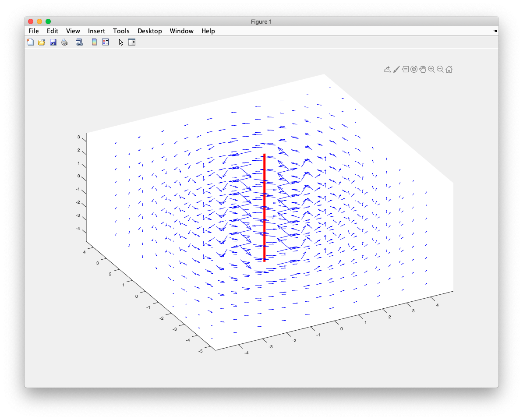This screenshot has width=523, height=420.
Task: Open the File menu
Action: [34, 31]
